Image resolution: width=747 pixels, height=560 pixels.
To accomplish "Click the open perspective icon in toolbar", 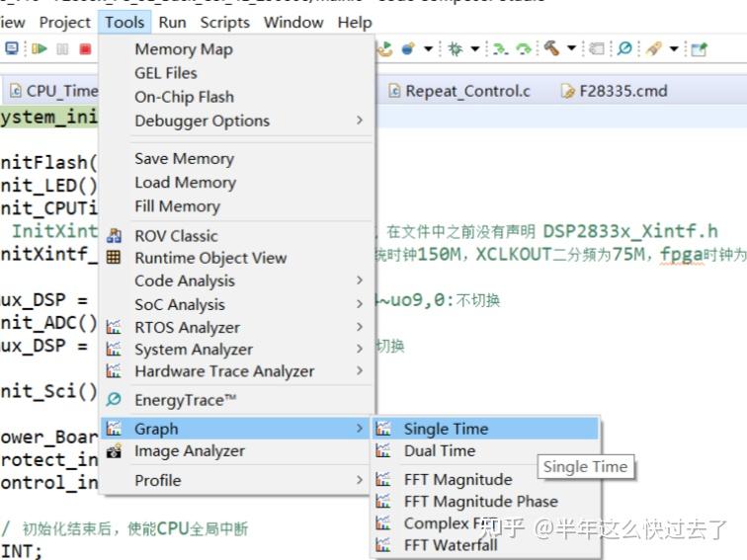I will coord(699,49).
